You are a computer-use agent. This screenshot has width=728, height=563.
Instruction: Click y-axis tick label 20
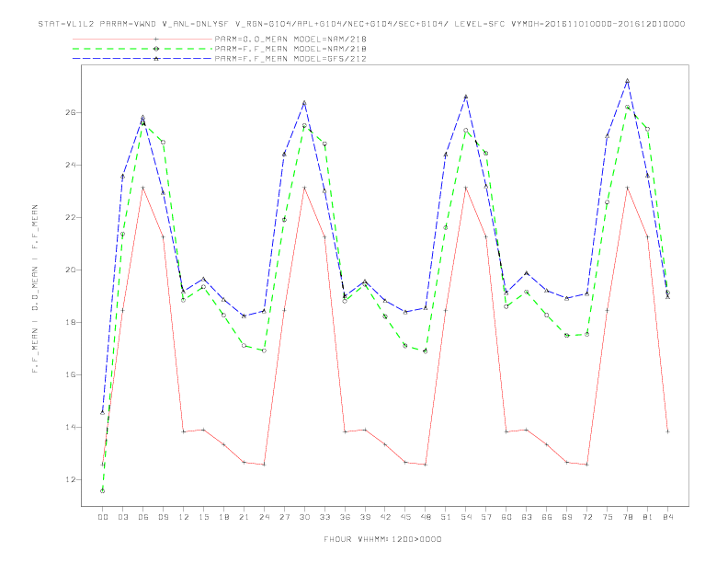tap(72, 270)
